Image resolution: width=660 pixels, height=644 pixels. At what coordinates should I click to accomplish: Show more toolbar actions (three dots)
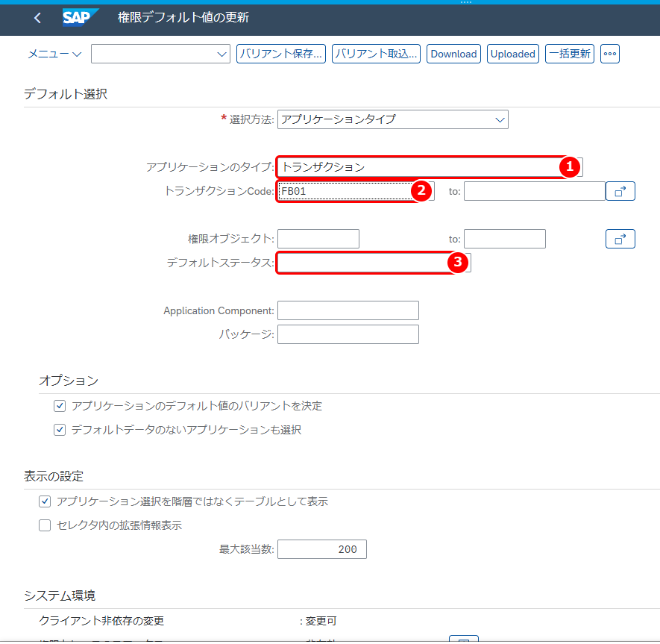[x=610, y=54]
